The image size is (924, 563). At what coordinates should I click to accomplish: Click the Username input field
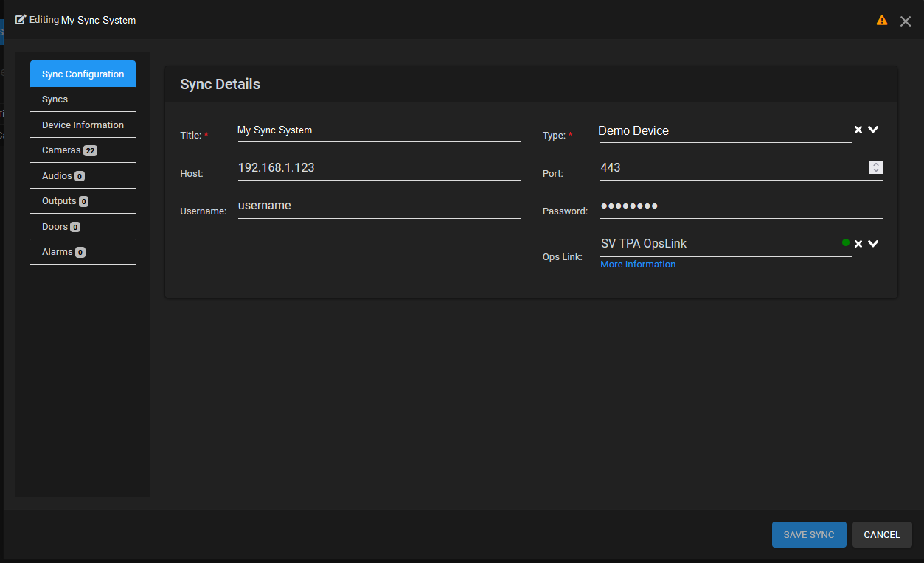click(x=379, y=206)
